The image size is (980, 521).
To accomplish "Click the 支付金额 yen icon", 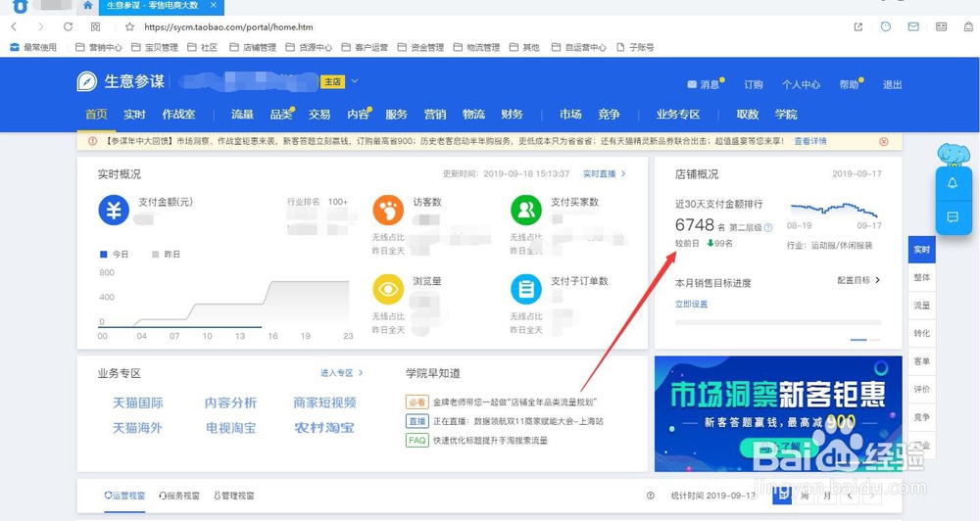I will (114, 211).
